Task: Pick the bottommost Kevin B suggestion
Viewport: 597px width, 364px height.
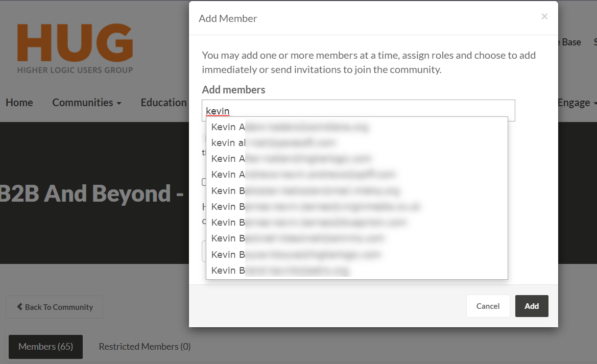Action: click(x=357, y=271)
